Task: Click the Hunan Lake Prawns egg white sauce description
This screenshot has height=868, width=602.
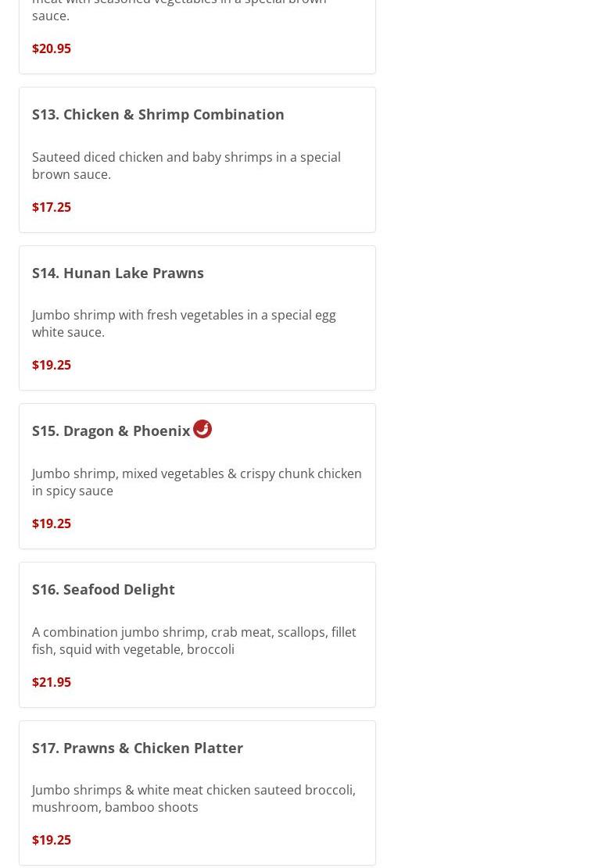Action: 184,323
